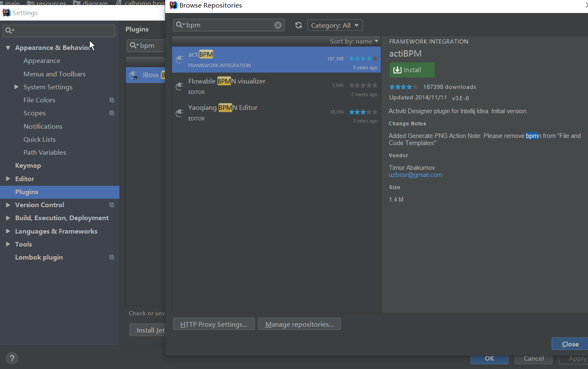Select the actiBPM plugin row

point(276,60)
